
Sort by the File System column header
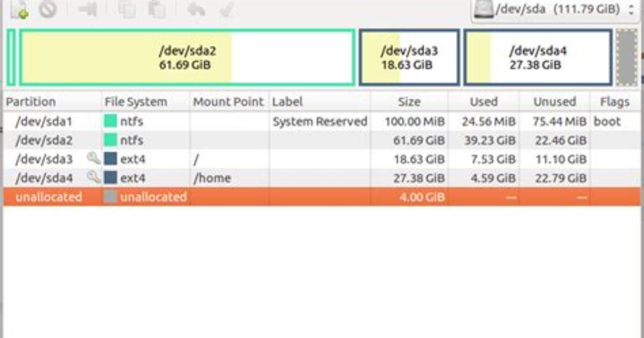tap(145, 101)
